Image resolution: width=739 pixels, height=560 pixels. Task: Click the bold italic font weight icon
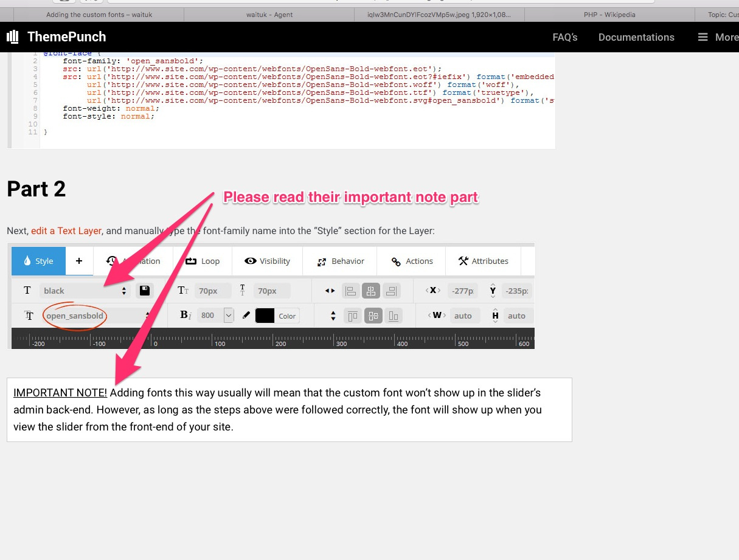pyautogui.click(x=186, y=315)
